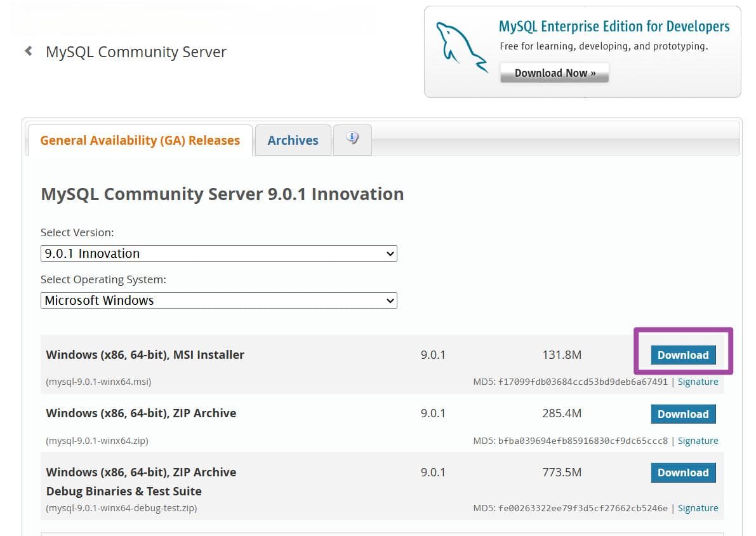Click the 285.4M file size value
The image size is (756, 536).
562,413
